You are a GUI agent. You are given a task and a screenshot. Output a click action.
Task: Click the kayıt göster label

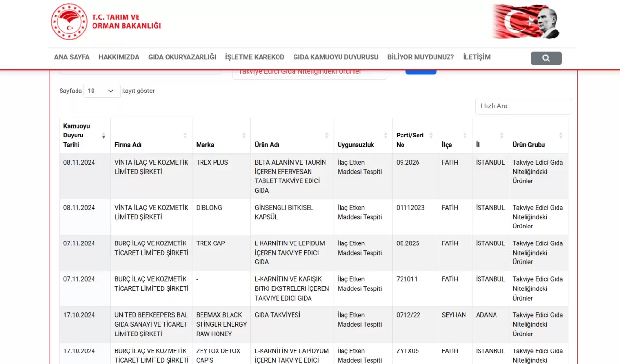[x=138, y=91]
